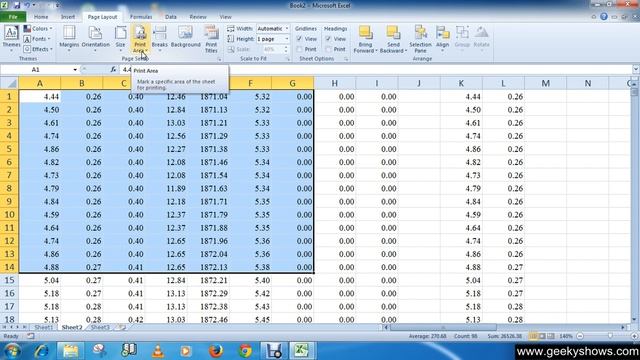Choose a paper Size
640x360 pixels.
pos(120,39)
